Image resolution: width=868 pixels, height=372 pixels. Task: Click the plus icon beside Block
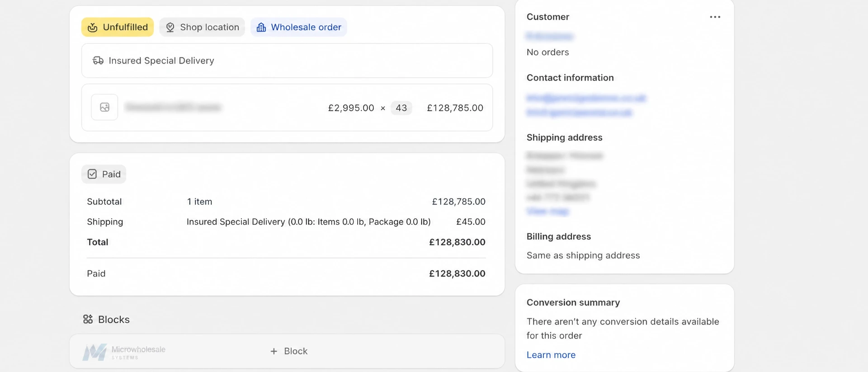pyautogui.click(x=274, y=351)
